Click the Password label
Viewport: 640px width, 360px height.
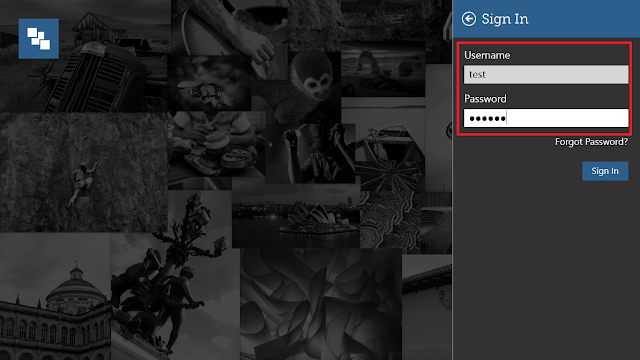pos(485,99)
